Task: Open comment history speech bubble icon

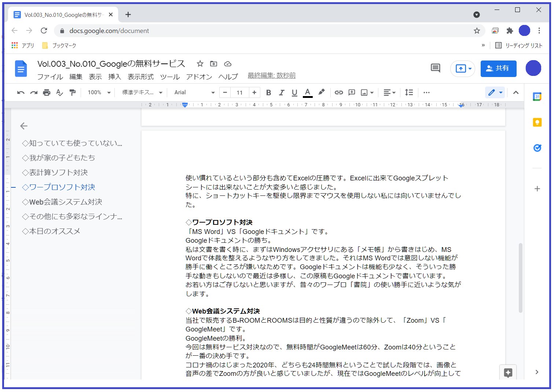Action: coord(435,68)
